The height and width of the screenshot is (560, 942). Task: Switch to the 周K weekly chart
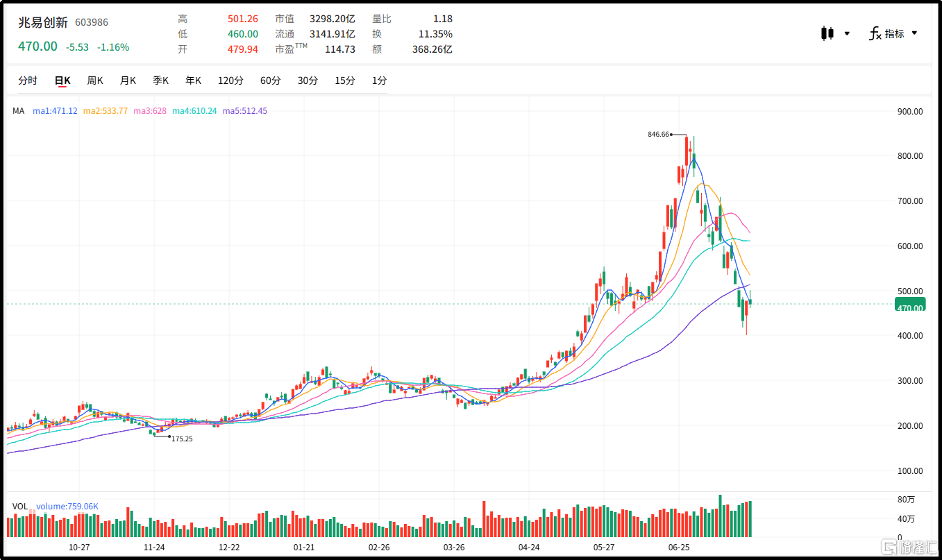coord(95,80)
